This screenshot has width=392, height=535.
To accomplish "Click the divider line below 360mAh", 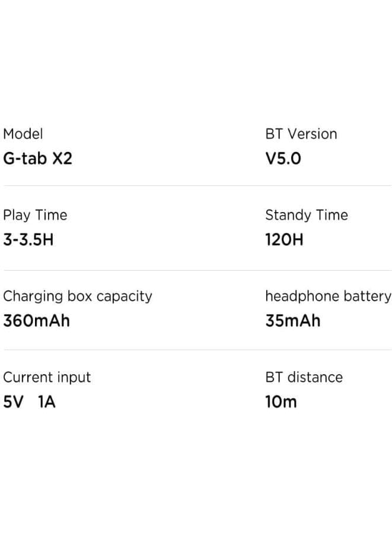I will click(196, 350).
